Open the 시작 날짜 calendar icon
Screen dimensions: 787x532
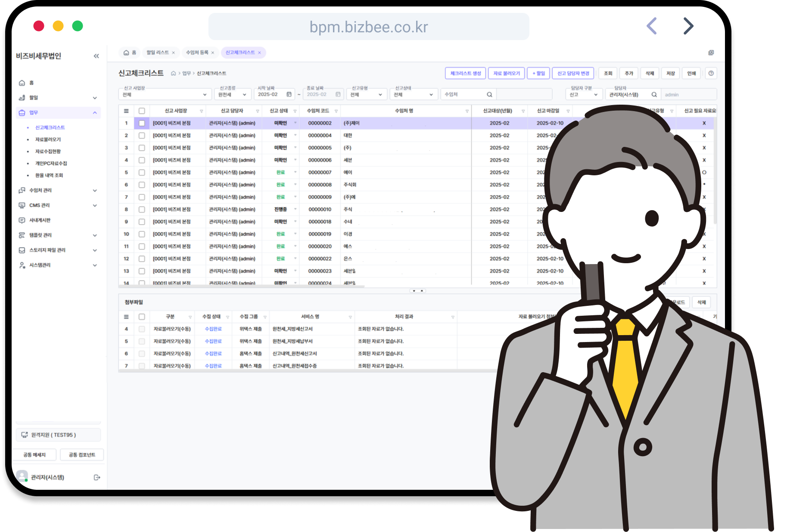289,94
